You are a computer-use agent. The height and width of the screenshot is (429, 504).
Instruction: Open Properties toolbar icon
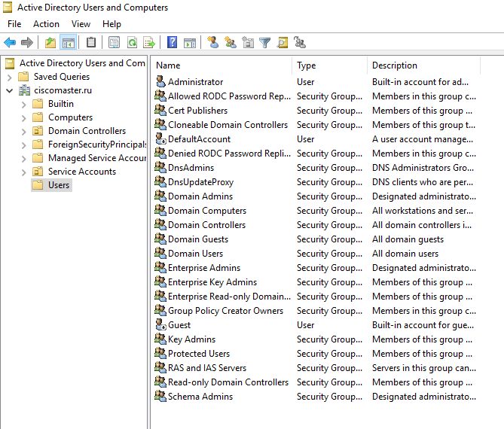[x=114, y=42]
